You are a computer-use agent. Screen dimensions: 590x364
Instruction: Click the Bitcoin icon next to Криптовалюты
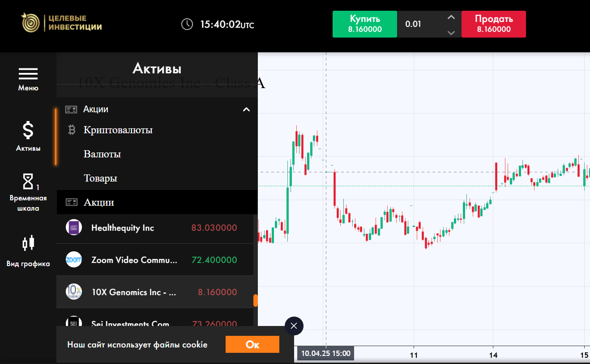click(71, 130)
